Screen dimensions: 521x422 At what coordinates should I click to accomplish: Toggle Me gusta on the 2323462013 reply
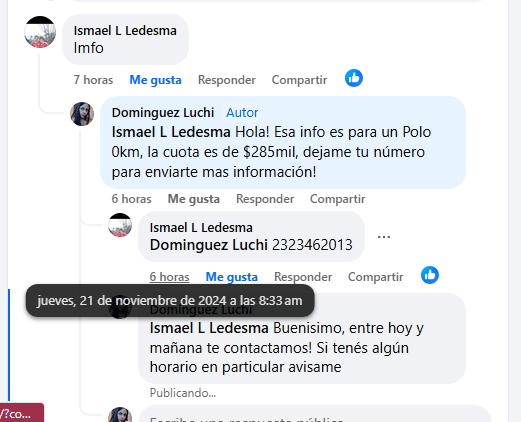tap(231, 277)
